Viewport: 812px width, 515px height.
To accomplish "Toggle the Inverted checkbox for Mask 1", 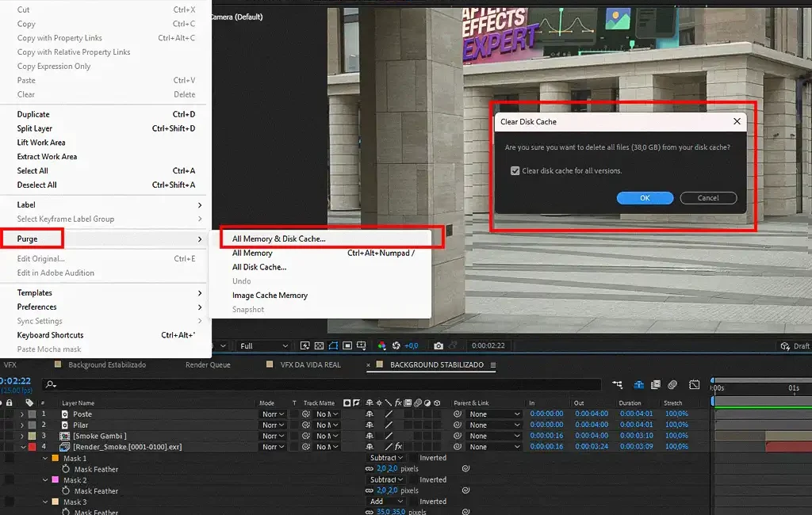I will pos(412,458).
